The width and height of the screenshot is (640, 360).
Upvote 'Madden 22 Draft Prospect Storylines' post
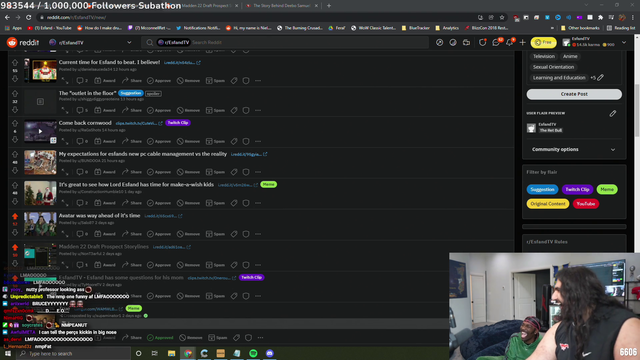tap(15, 247)
